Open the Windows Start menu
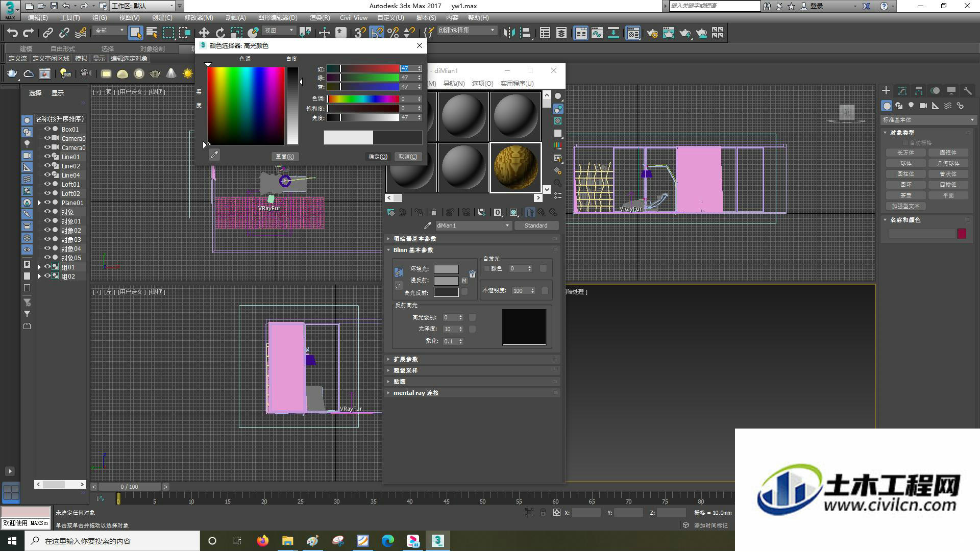Screen dimensions: 980x552 tap(12, 541)
